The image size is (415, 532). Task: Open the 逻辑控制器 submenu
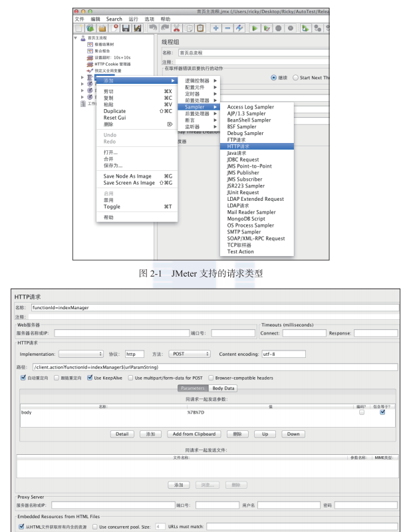tap(199, 80)
